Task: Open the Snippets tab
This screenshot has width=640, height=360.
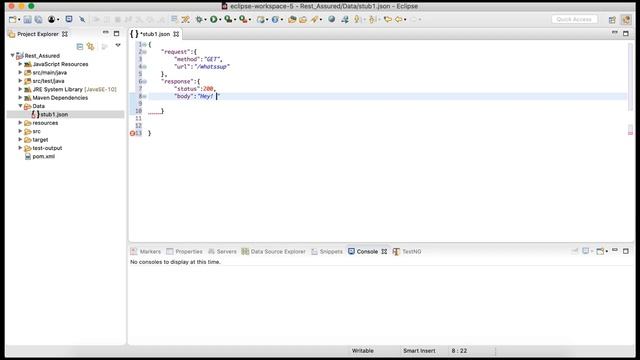Action: [x=327, y=251]
